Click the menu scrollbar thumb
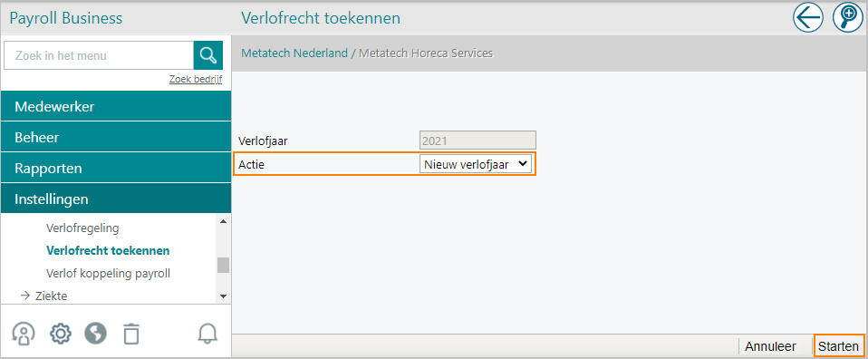The height and width of the screenshot is (359, 868). (223, 265)
